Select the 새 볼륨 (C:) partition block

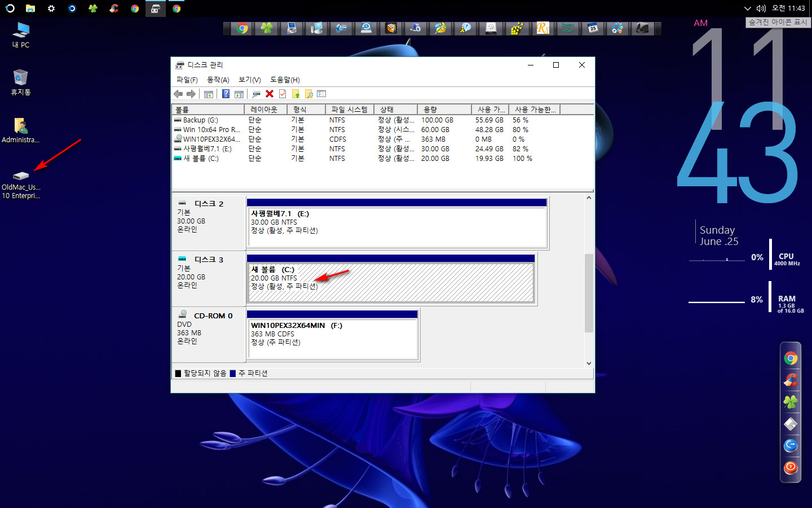(x=391, y=279)
